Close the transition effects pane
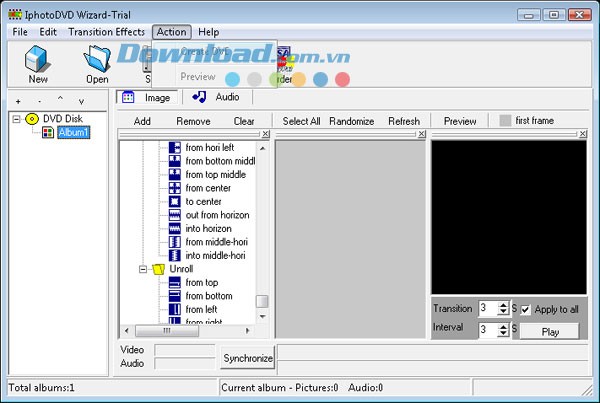This screenshot has width=600, height=403. 266,134
